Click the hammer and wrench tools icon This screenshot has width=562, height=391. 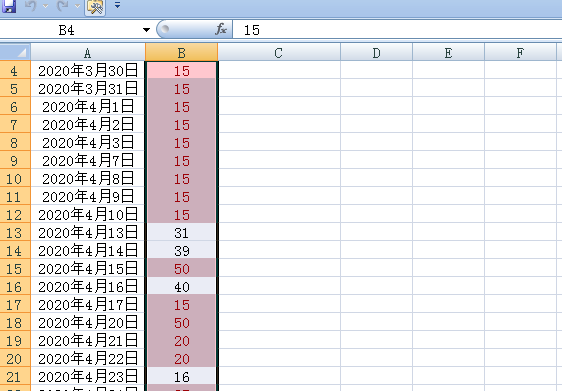(x=95, y=7)
